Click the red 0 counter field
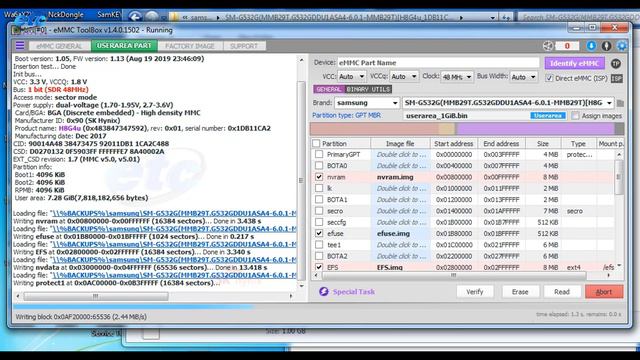640x360 pixels. coord(567,46)
